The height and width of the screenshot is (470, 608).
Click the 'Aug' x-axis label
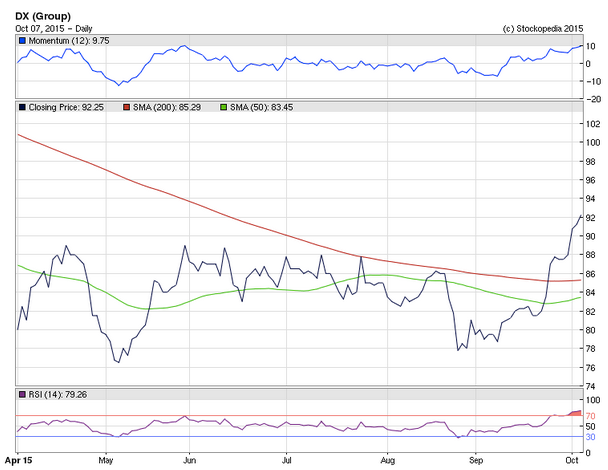[387, 460]
